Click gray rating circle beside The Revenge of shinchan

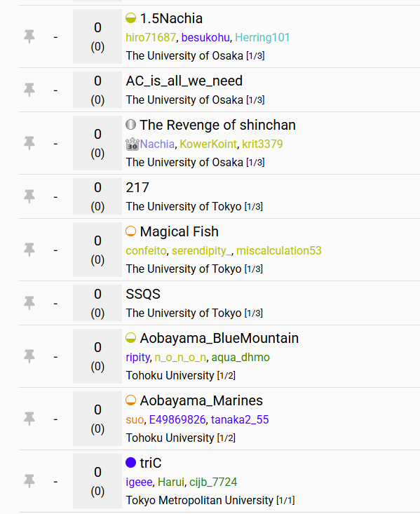click(x=131, y=125)
